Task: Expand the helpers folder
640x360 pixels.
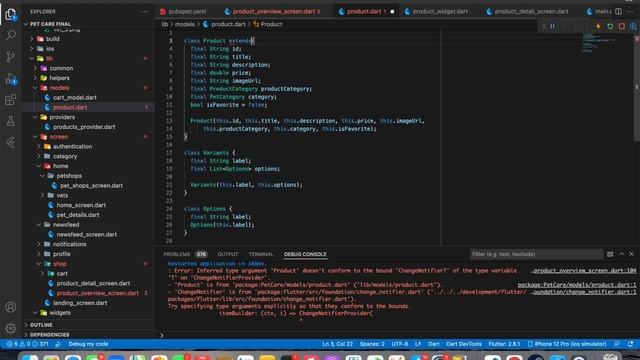Action: pos(59,78)
